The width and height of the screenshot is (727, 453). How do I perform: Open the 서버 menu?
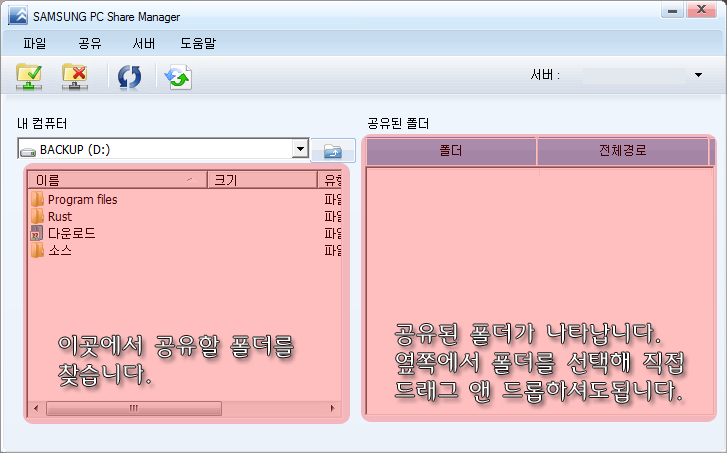pos(144,43)
